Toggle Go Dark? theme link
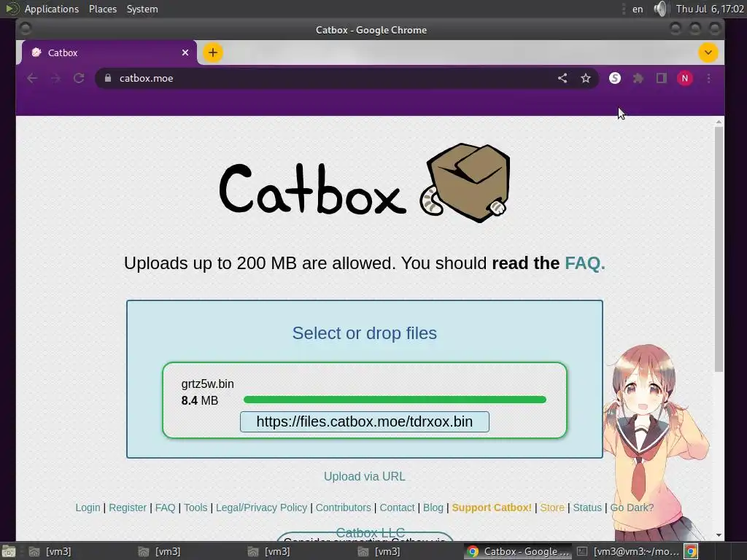Screen dimensions: 747x560 (632, 507)
